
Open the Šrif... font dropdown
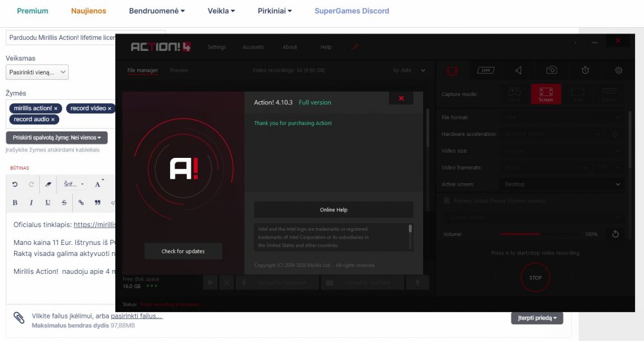point(73,184)
